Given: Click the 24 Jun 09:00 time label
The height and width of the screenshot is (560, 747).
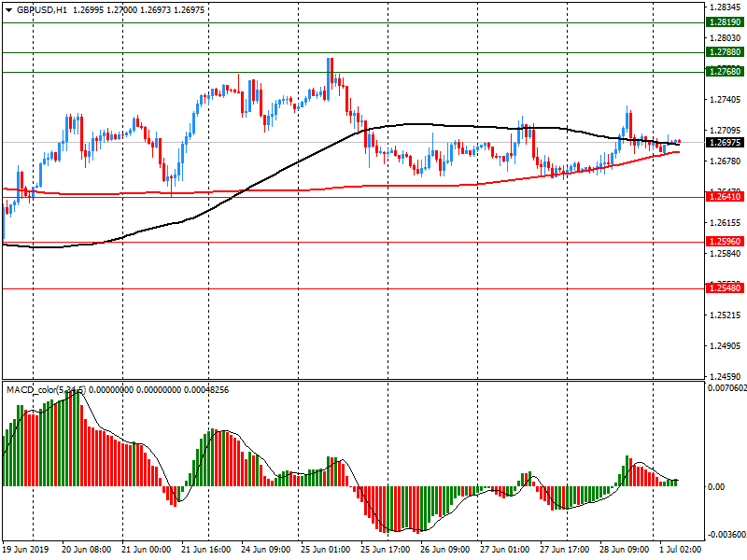Looking at the screenshot, I should pos(266,550).
